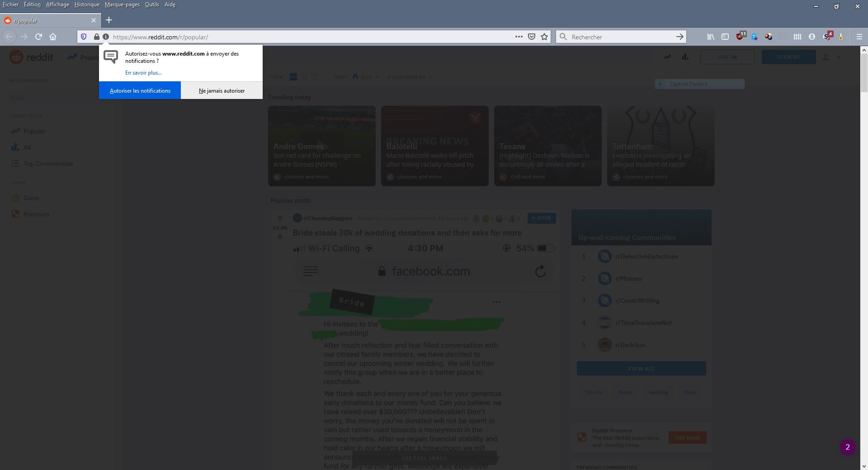868x470 pixels.
Task: Open the Affichage menu
Action: tap(57, 5)
